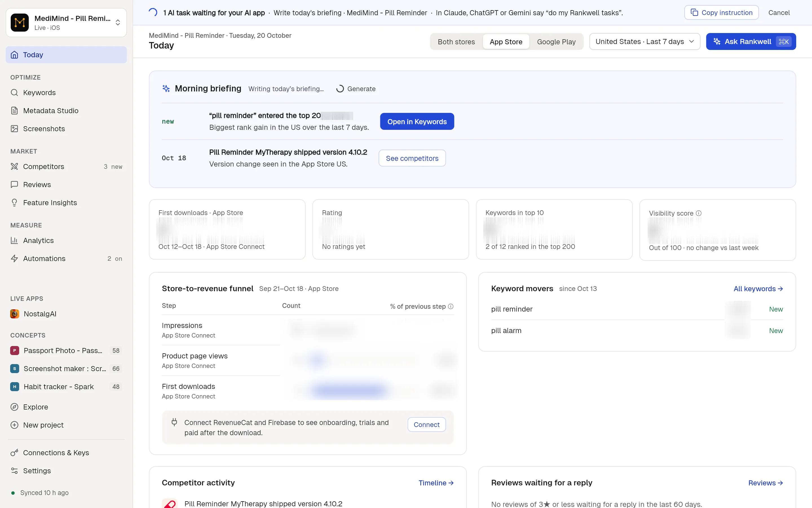Click See competitors button
This screenshot has height=508, width=812.
coord(412,158)
